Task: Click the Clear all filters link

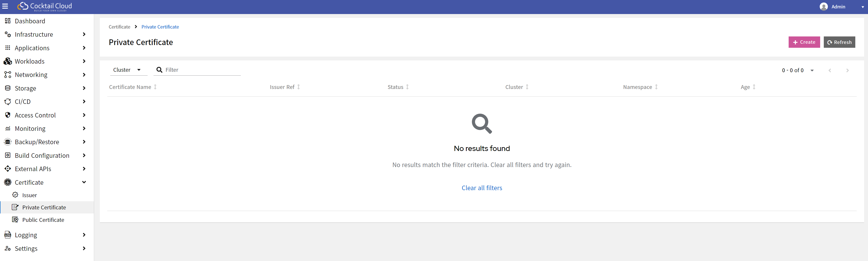Action: tap(482, 188)
